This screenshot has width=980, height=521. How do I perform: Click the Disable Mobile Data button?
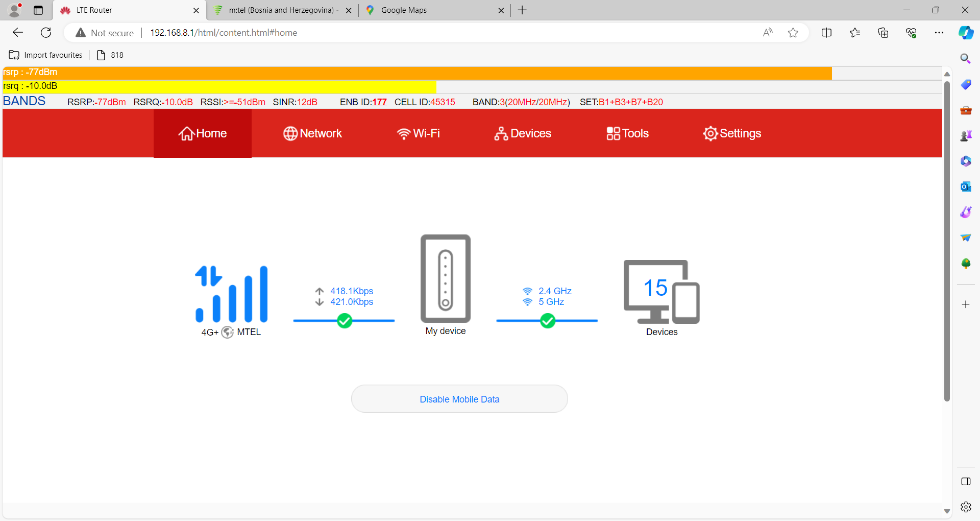(x=459, y=399)
